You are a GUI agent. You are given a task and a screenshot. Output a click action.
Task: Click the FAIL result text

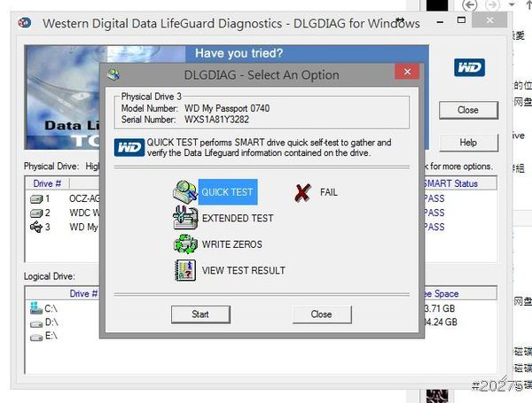click(x=329, y=192)
